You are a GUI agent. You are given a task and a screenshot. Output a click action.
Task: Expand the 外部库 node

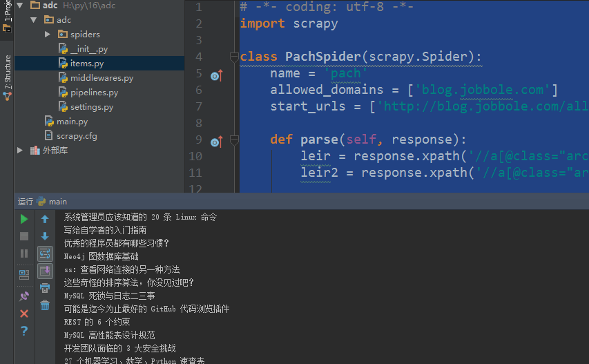click(20, 151)
